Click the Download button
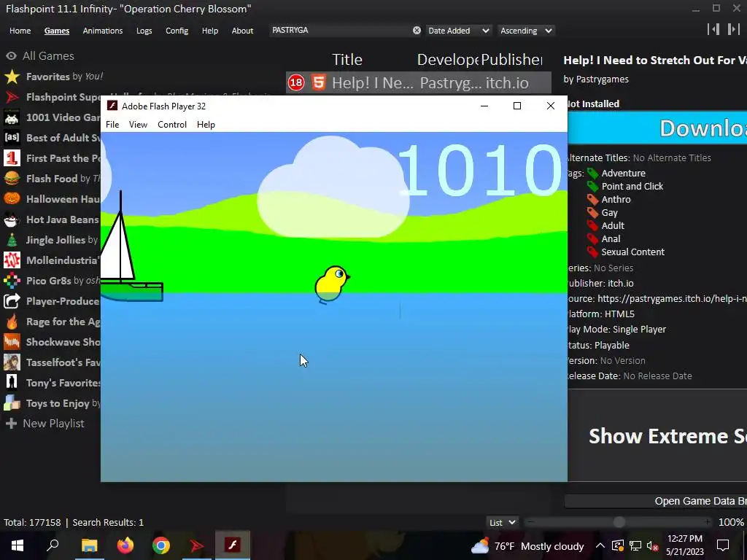This screenshot has height=560, width=747. tap(657, 128)
